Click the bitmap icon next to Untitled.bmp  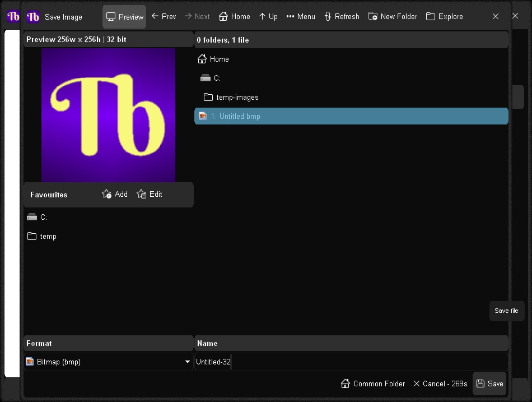pos(203,116)
